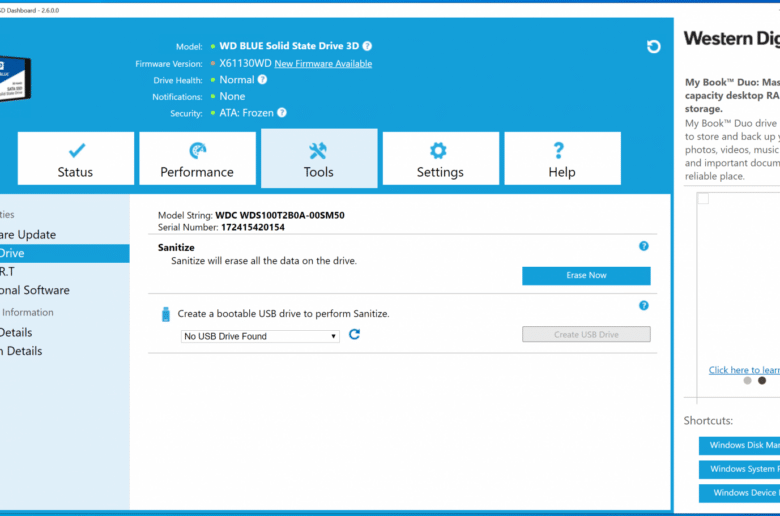The image size is (780, 516).
Task: Click the Create USB Drive button
Action: (586, 334)
